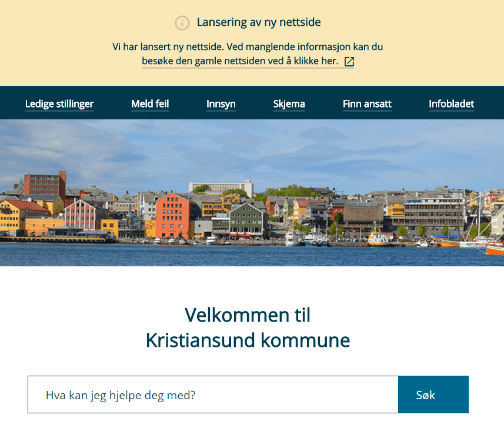Screen dimensions: 504x428
Task: Open the Skjema page
Action: 289,104
